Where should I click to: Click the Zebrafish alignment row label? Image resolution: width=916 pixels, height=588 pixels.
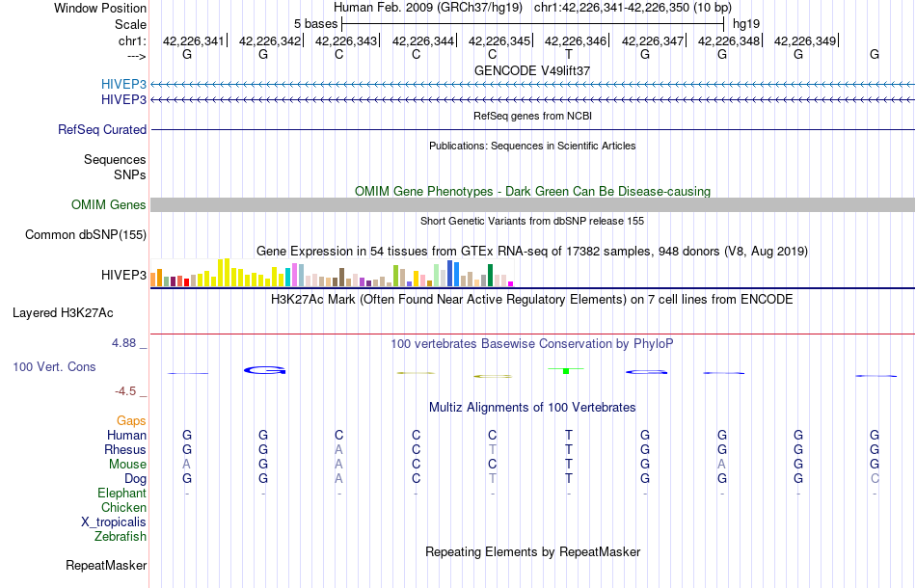pos(121,536)
